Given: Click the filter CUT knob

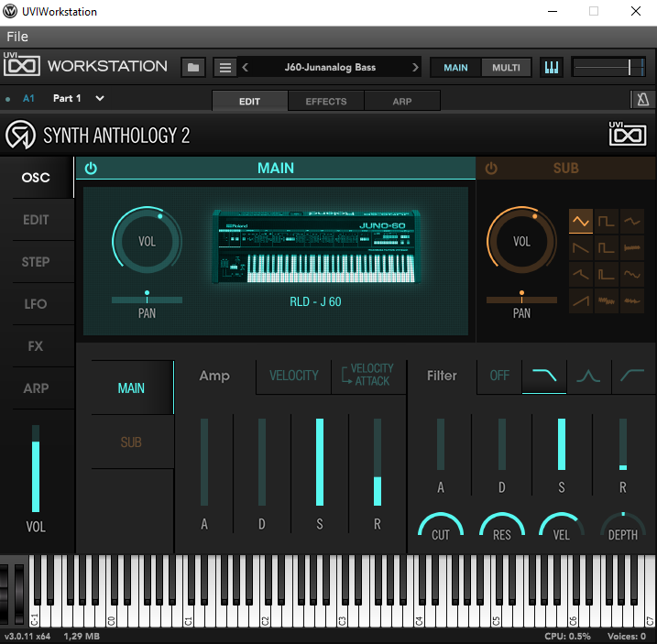Looking at the screenshot, I should (x=441, y=528).
